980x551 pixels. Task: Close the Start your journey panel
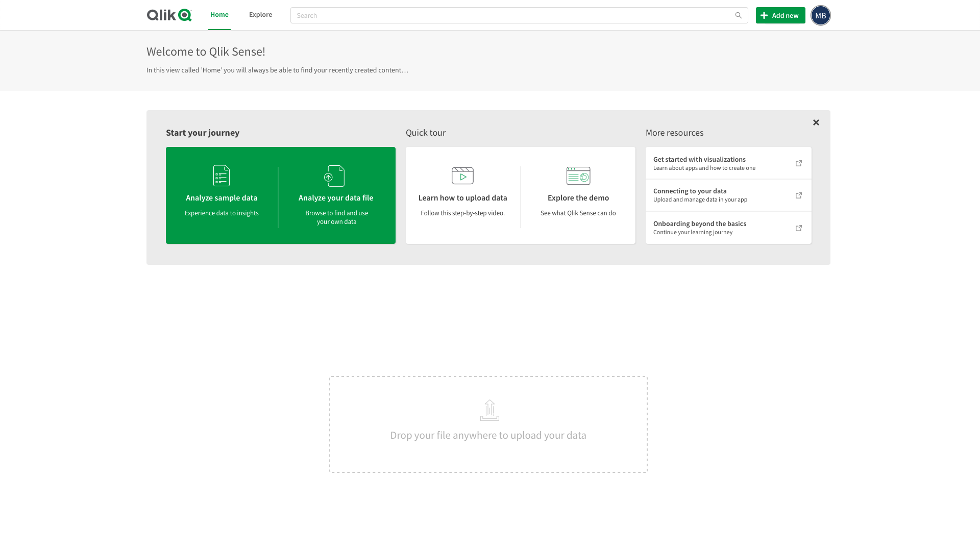pyautogui.click(x=816, y=122)
